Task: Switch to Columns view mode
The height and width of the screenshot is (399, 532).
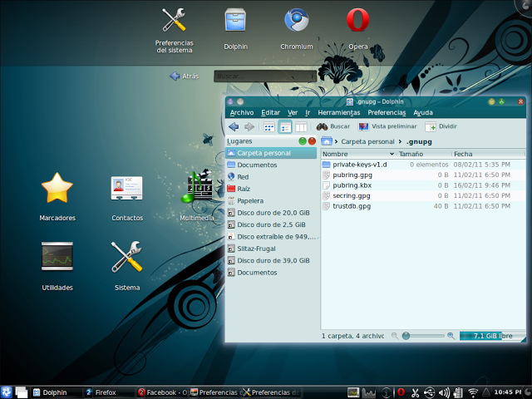Action: (301, 126)
